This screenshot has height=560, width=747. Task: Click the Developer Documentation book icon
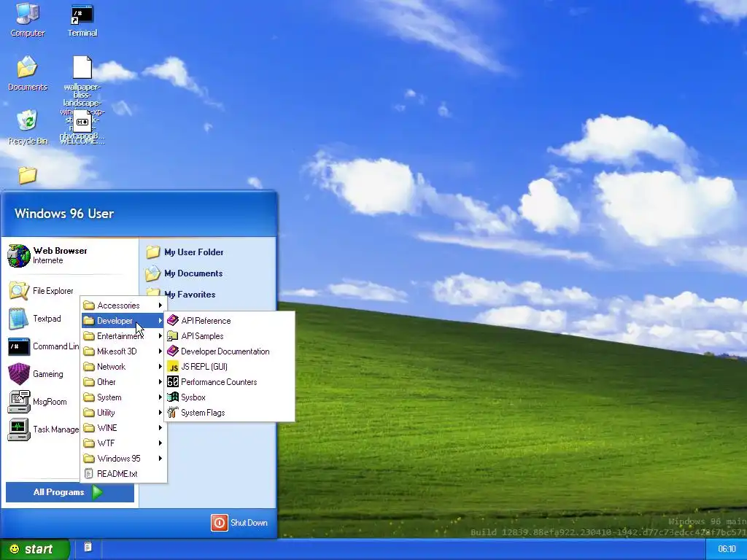173,351
